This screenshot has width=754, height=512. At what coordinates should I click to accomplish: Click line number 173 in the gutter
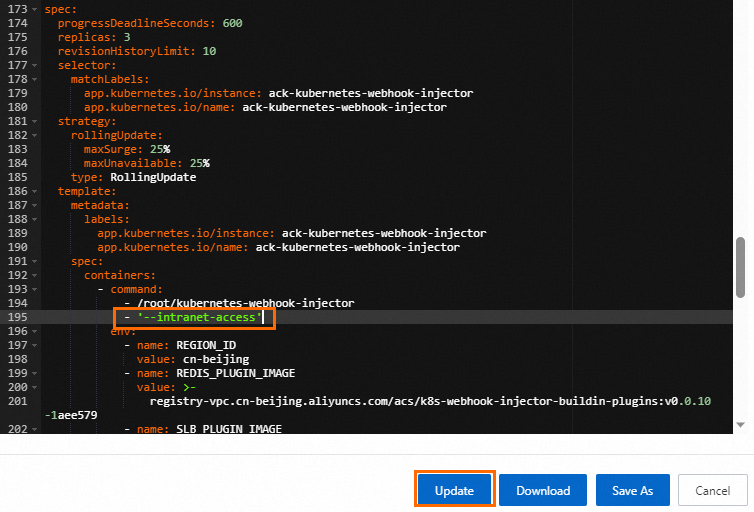click(x=18, y=8)
